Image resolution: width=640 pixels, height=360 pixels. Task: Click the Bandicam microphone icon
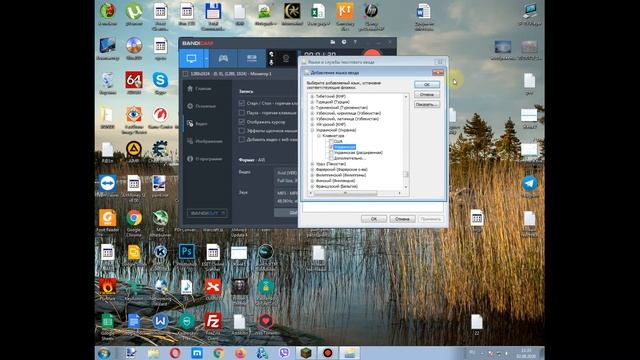[x=271, y=62]
